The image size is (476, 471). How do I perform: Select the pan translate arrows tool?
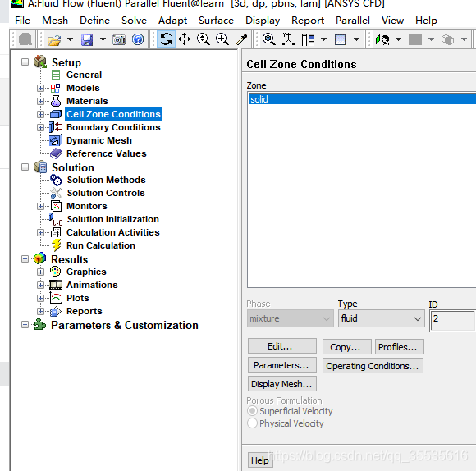coord(184,39)
